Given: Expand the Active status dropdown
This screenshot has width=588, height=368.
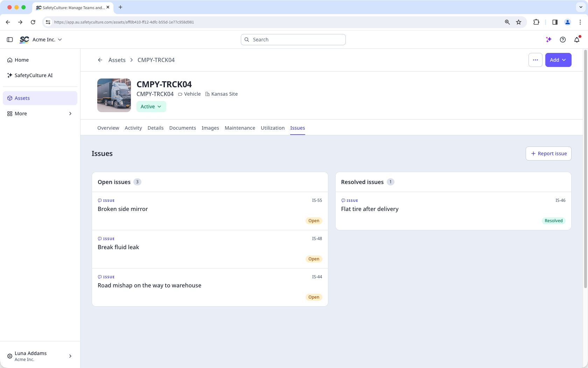Looking at the screenshot, I should 151,107.
